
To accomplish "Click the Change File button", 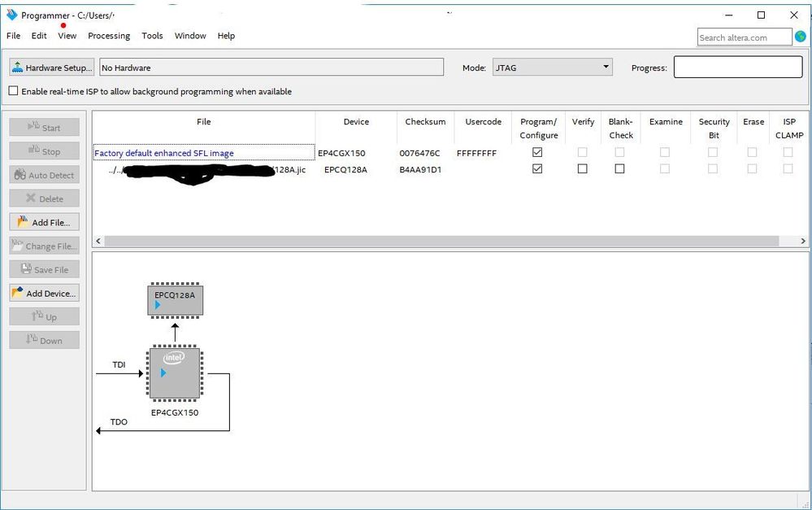I will tap(44, 246).
